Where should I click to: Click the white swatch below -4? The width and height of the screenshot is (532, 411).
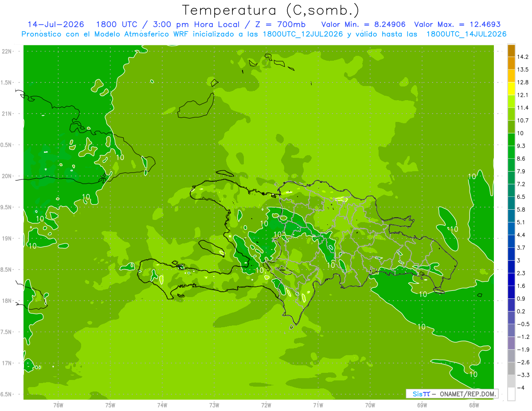tap(511, 394)
